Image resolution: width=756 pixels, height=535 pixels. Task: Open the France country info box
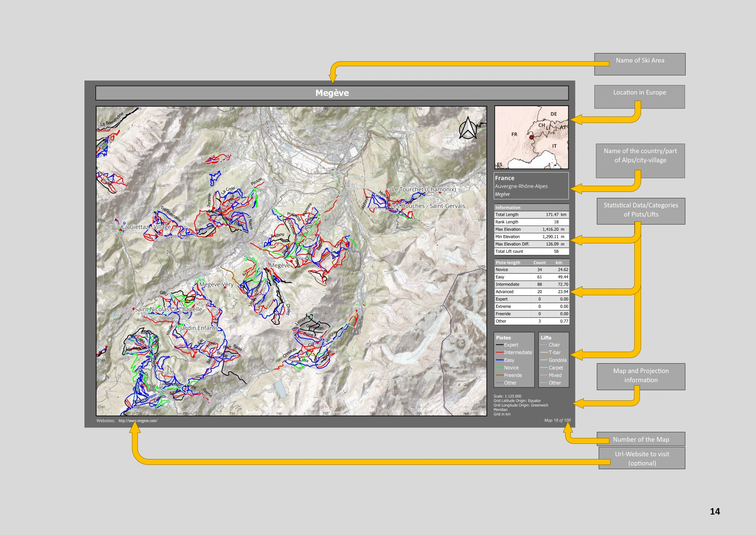(531, 185)
